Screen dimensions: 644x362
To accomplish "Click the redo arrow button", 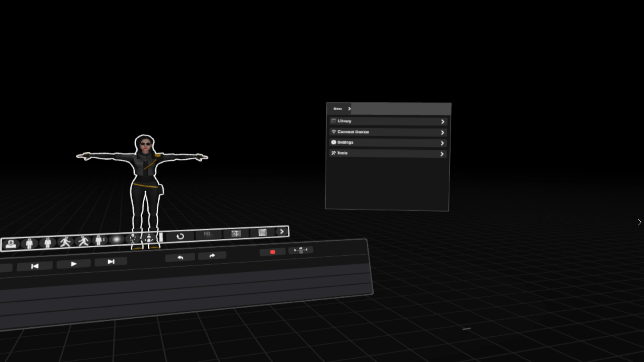I will 212,256.
